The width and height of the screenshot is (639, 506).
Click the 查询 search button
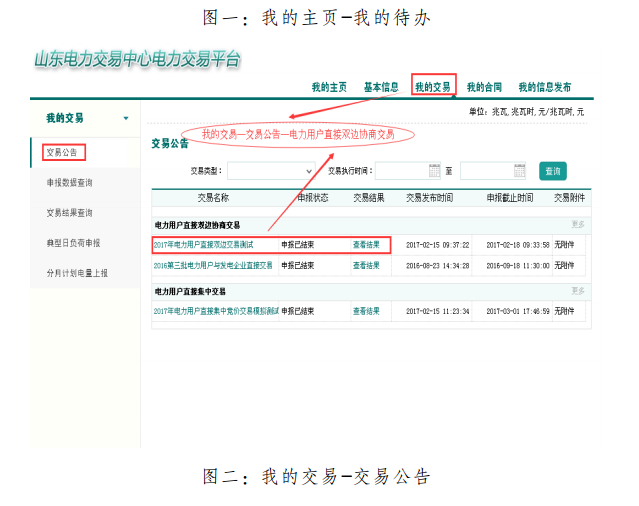click(x=552, y=171)
